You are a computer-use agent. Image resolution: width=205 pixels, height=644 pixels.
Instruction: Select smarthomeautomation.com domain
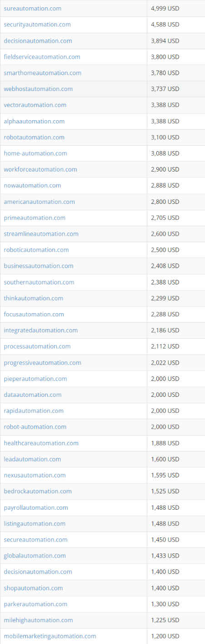point(43,73)
